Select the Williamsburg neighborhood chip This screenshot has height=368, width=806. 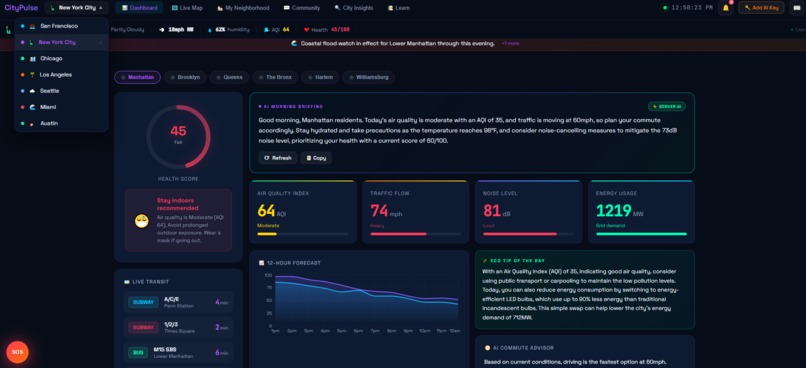click(x=369, y=77)
